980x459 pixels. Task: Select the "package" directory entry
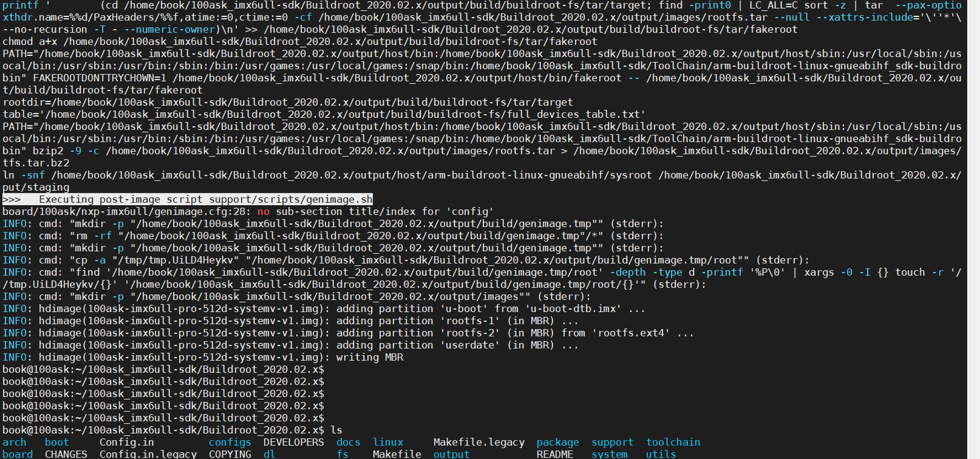(557, 442)
